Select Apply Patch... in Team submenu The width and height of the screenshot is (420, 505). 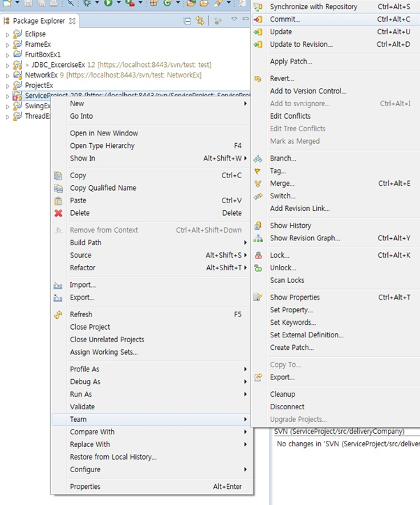click(336, 61)
